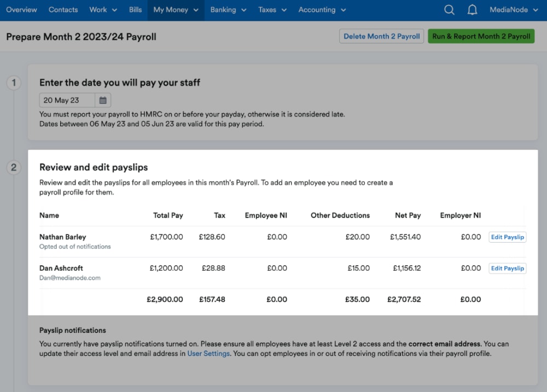
Task: View notifications via the bell icon
Action: [x=472, y=9]
